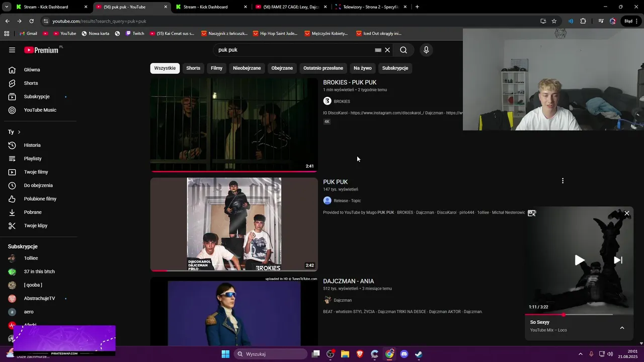Select the Filmy filter chip
Screen dimensions: 644x362
pos(216,68)
